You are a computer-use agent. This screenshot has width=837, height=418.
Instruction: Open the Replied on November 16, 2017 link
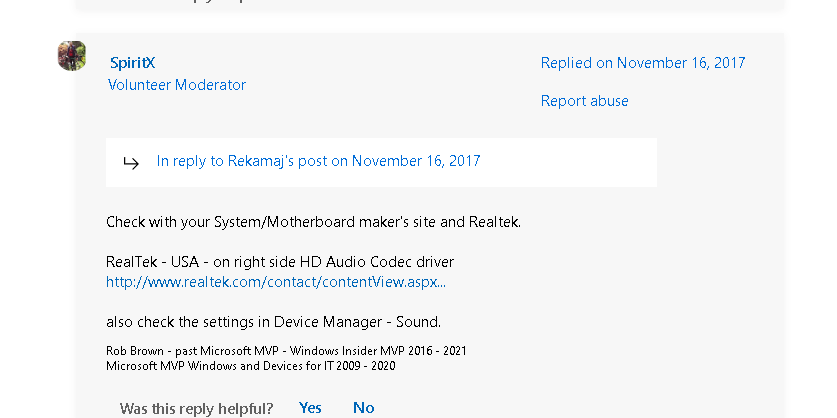(x=643, y=63)
